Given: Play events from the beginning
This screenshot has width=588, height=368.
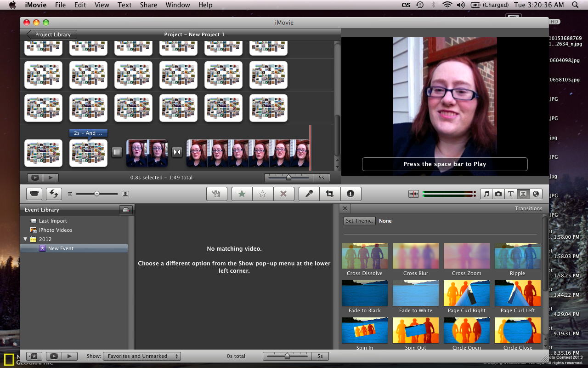Looking at the screenshot, I should (69, 356).
